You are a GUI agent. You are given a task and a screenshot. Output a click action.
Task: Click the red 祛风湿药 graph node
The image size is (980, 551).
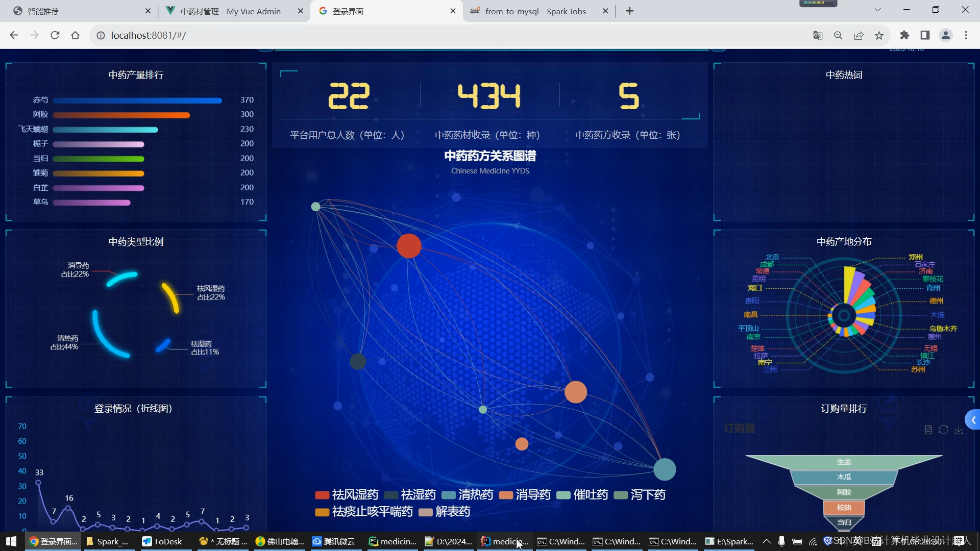pyautogui.click(x=409, y=246)
